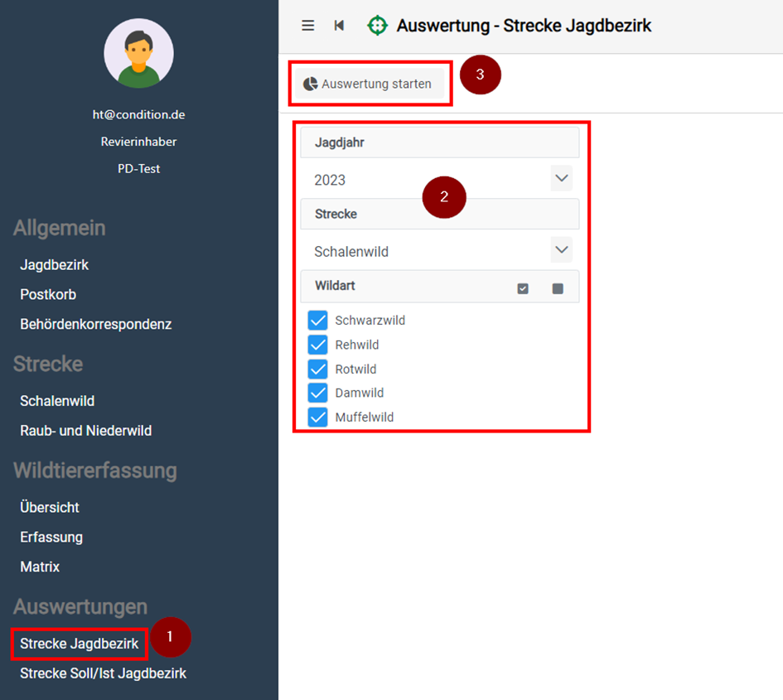Viewport: 783px width, 700px height.
Task: Click the select all Wildart icon
Action: 523,288
